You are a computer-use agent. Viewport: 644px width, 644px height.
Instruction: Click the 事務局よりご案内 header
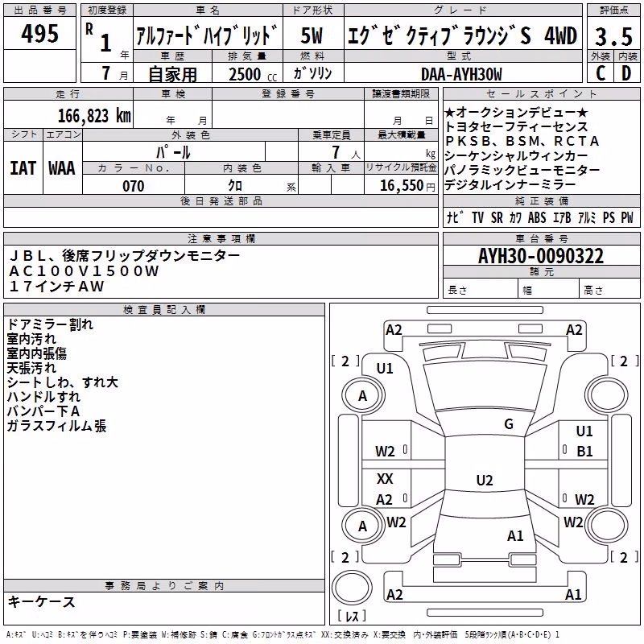[x=164, y=586]
